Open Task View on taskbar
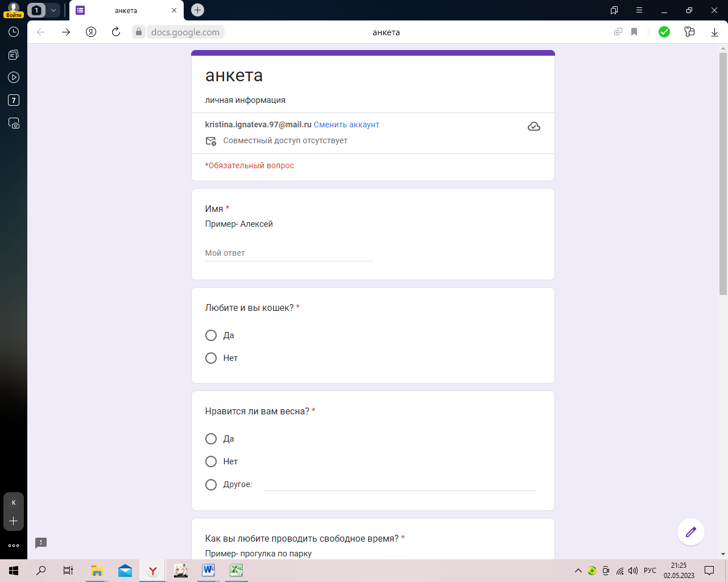This screenshot has width=728, height=582. (x=68, y=571)
